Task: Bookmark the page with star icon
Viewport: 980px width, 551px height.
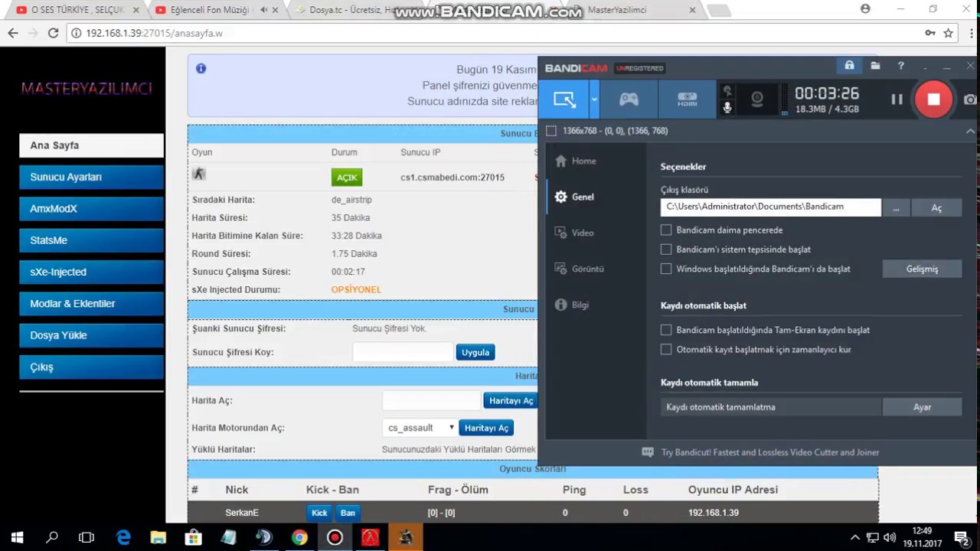Action: click(948, 33)
